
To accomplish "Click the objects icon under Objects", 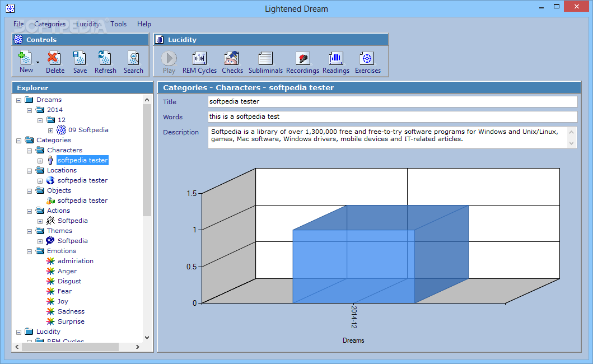I will click(x=50, y=200).
